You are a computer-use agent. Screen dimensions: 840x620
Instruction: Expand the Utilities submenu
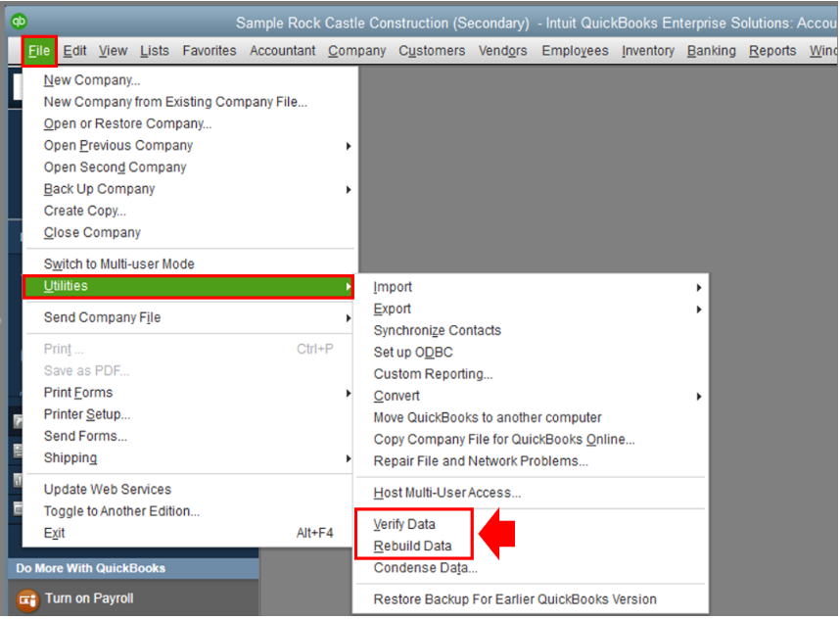click(189, 287)
